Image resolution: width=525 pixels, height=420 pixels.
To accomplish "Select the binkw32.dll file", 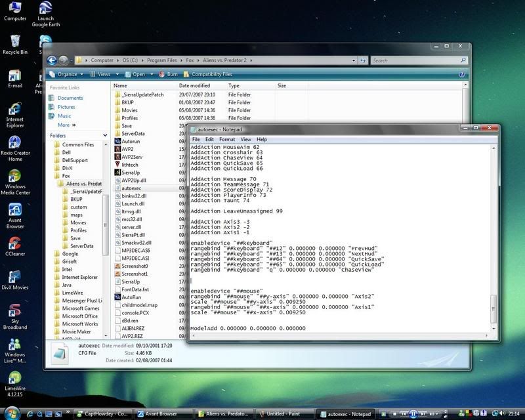I will point(134,196).
